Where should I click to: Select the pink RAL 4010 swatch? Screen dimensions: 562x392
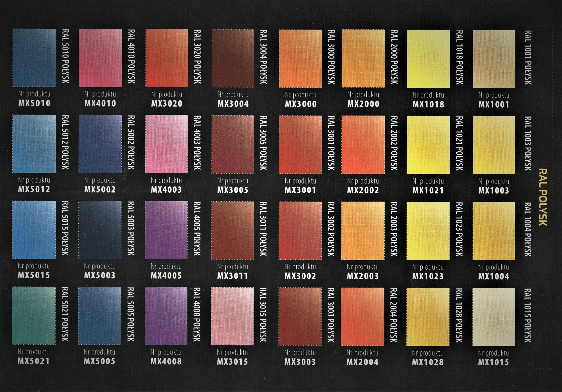[100, 58]
